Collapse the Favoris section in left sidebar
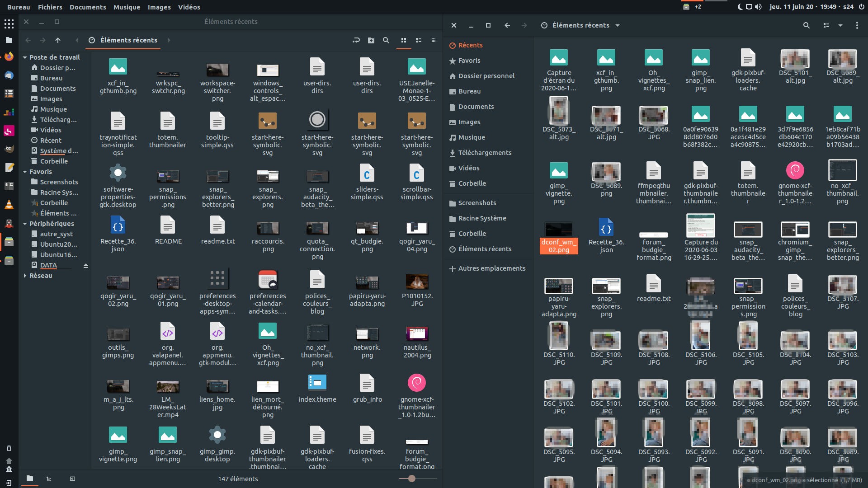The height and width of the screenshot is (488, 868). click(25, 172)
